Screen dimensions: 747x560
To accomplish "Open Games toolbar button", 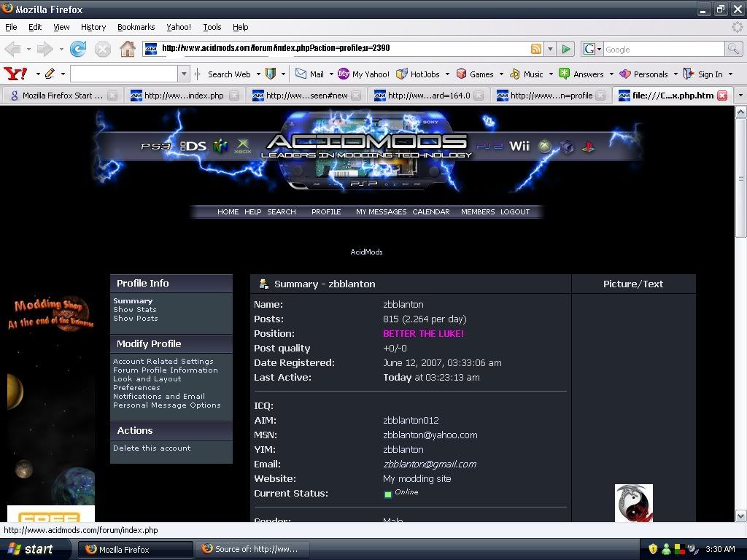I will coord(475,74).
